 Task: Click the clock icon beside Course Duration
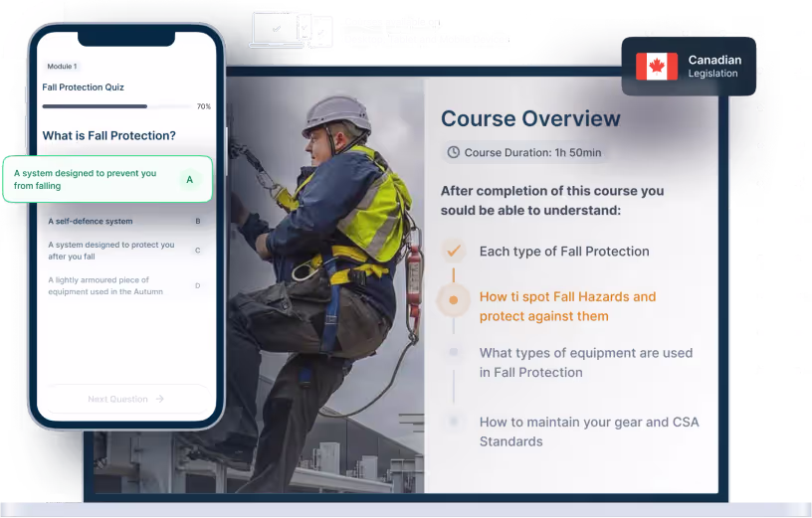(453, 152)
